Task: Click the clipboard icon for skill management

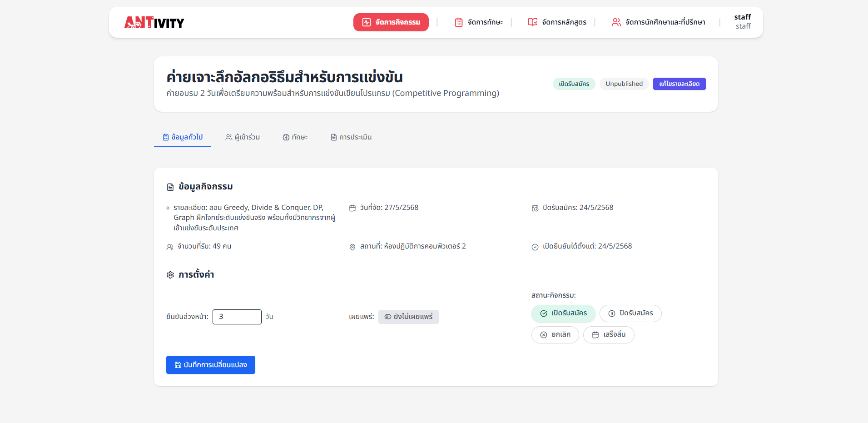Action: tap(459, 22)
